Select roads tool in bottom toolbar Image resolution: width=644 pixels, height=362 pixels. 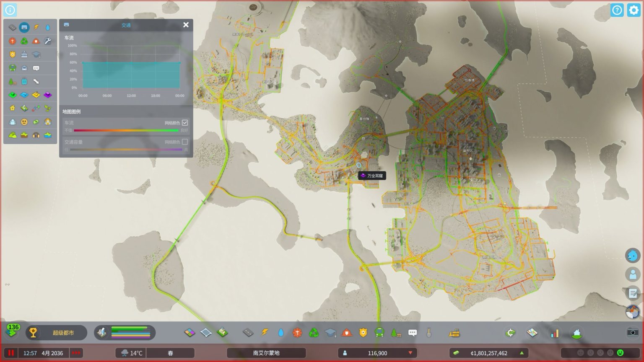tap(248, 333)
